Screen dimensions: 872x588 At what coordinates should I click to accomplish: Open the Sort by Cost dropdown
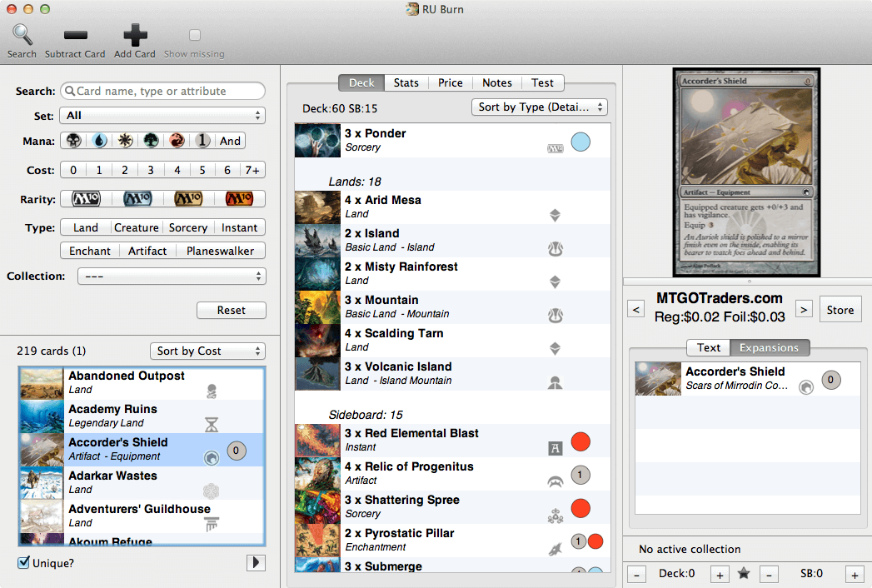[x=207, y=351]
